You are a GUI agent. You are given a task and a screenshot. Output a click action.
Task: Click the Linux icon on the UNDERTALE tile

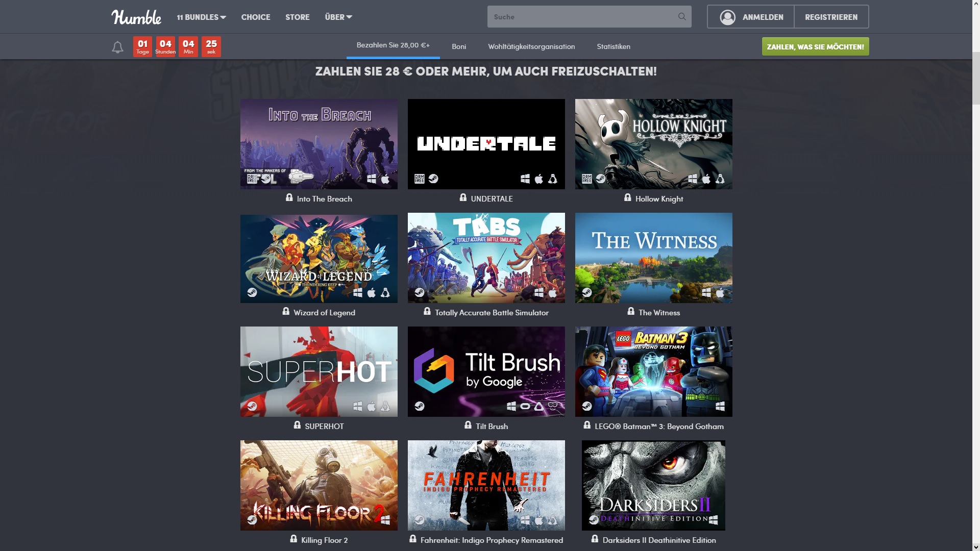click(553, 179)
